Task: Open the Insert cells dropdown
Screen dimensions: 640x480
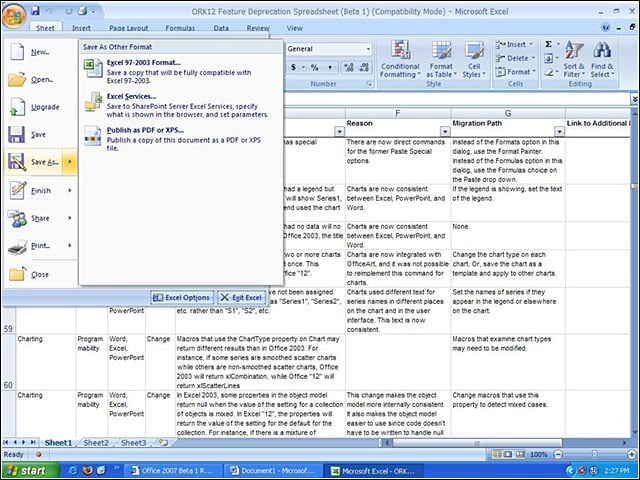Action: click(515, 44)
